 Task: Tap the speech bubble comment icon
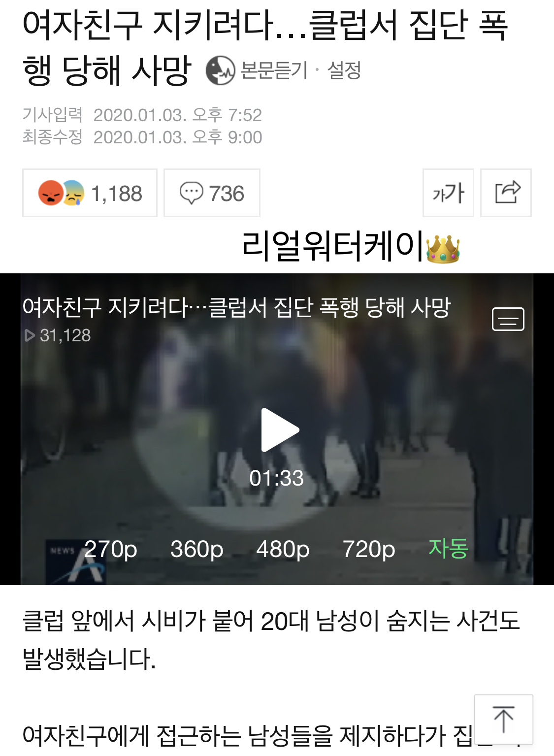191,193
